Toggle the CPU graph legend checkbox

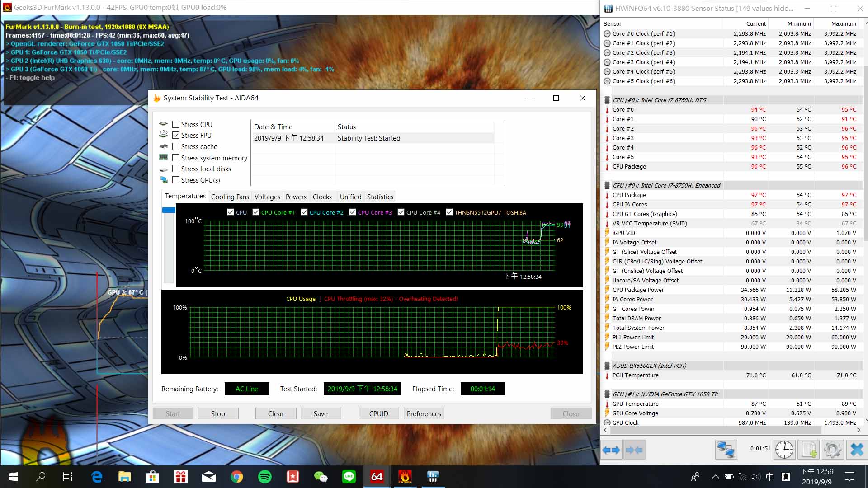(x=231, y=212)
